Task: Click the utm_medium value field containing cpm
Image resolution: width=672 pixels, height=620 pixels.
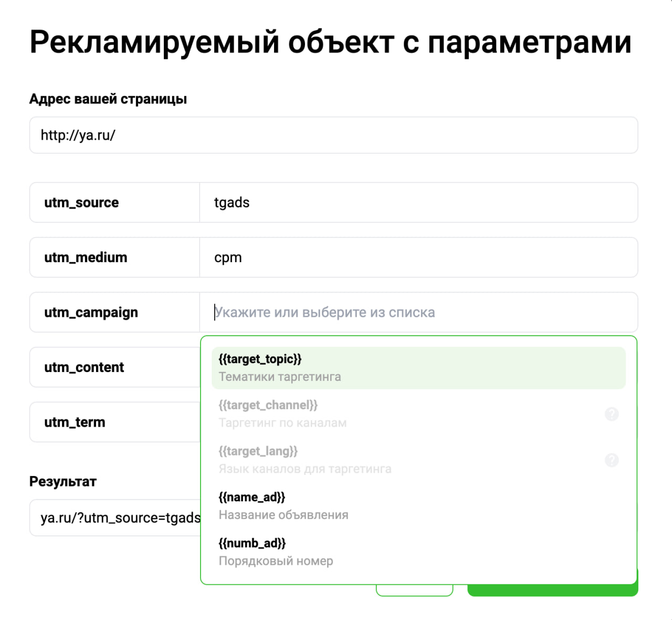Action: pyautogui.click(x=418, y=257)
